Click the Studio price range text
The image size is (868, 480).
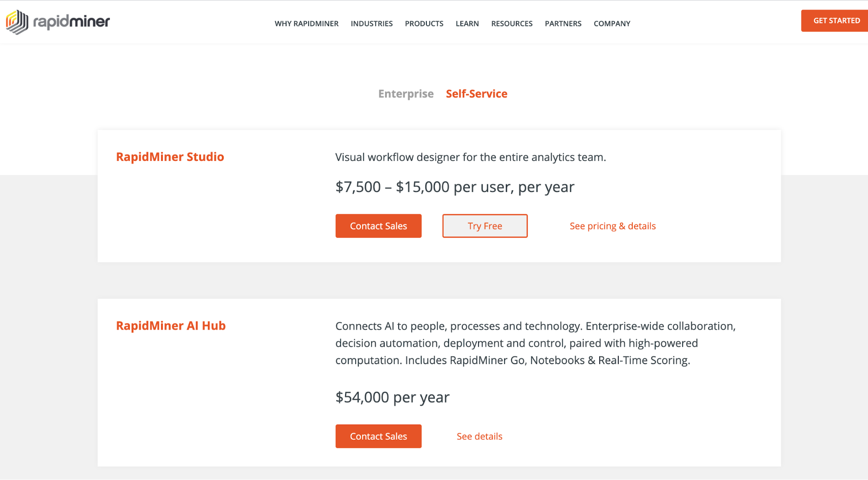point(455,187)
